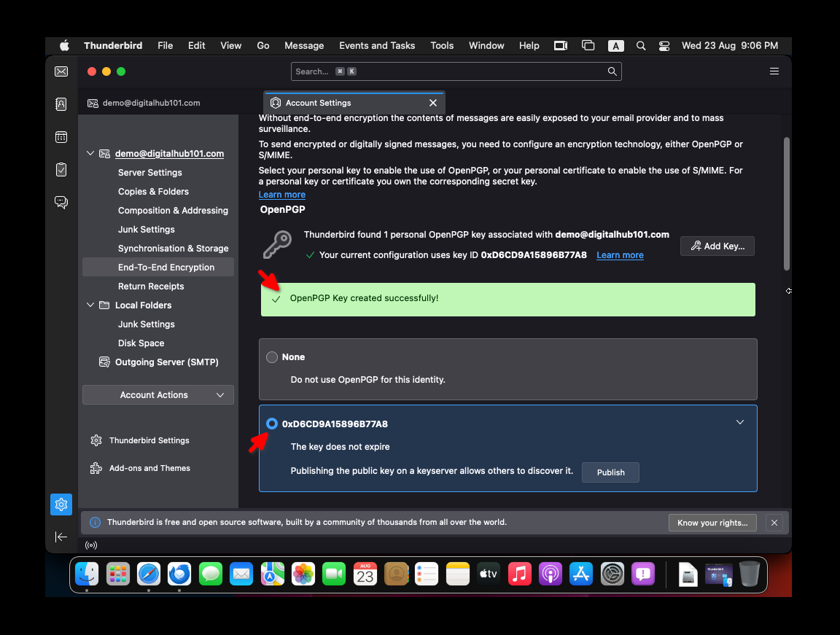Open Learn more link below introduction text

tap(281, 195)
